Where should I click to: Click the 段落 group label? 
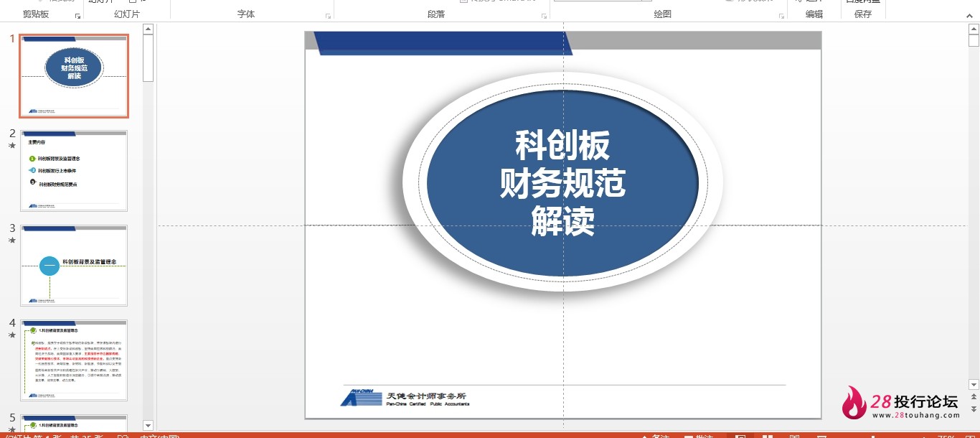(436, 14)
